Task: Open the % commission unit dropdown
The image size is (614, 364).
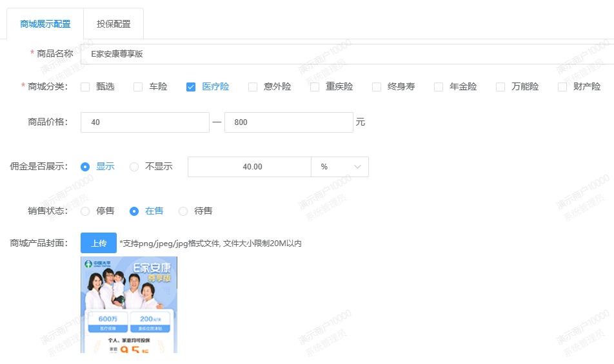Action: click(340, 167)
